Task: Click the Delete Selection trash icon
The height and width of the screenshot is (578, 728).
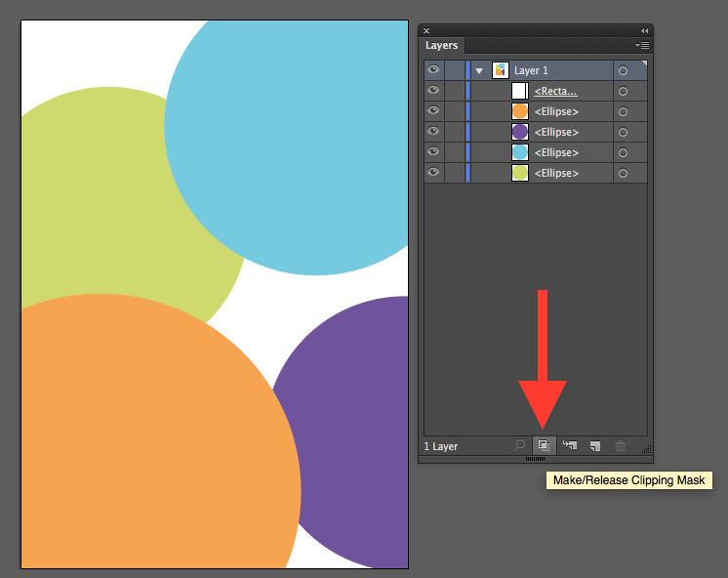Action: (620, 446)
